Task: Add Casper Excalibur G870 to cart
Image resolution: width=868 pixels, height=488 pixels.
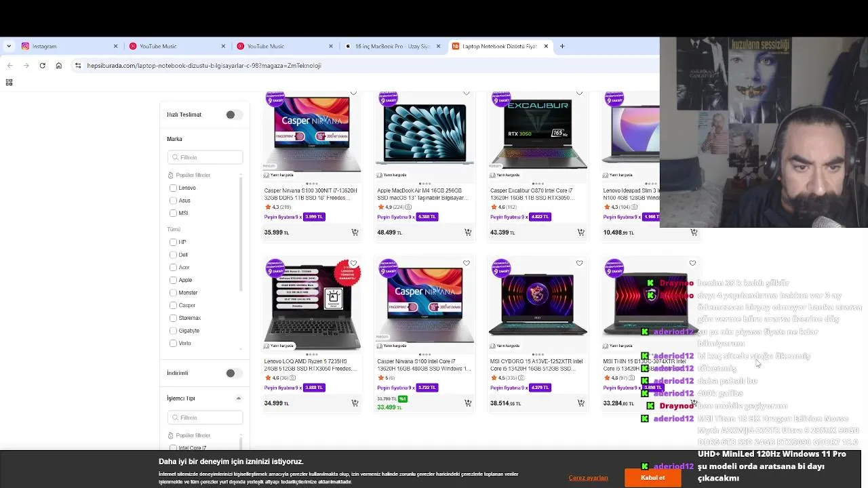Action: pos(580,232)
